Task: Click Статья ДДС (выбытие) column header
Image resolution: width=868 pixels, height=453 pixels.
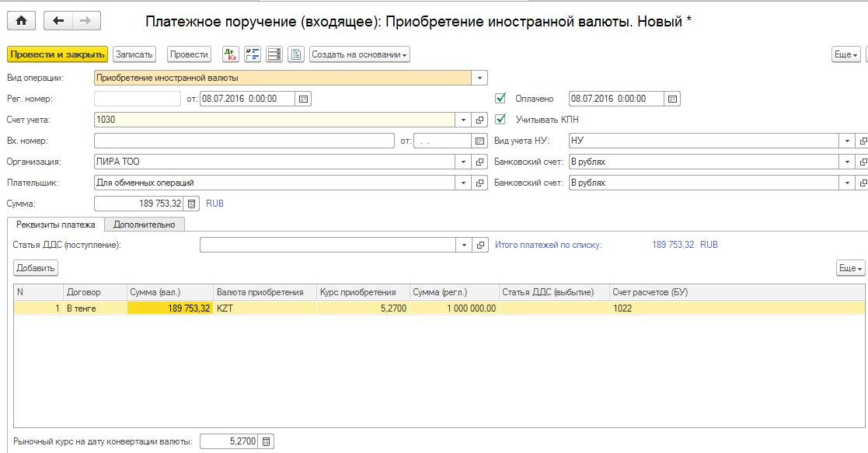Action: tap(554, 292)
